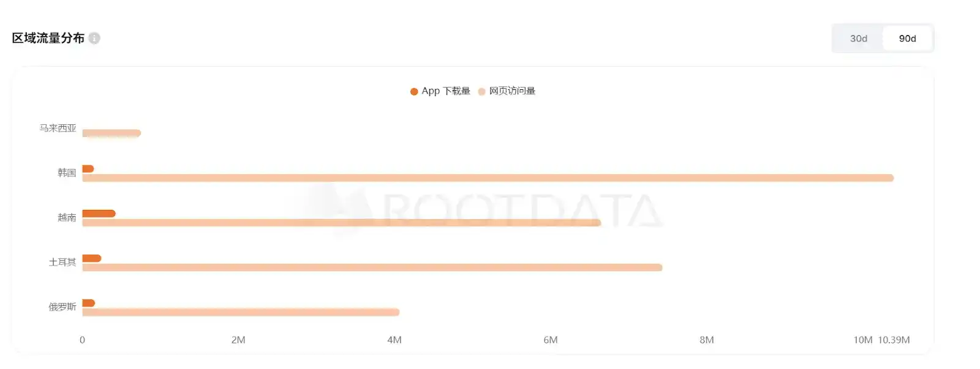
Task: Click the 越南 web visits bar
Action: click(341, 223)
